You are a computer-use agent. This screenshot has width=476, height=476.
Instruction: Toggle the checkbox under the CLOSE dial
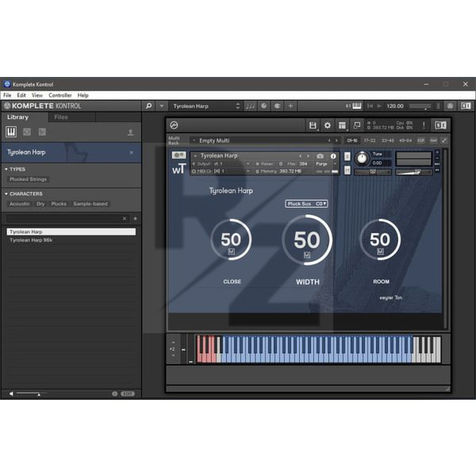pyautogui.click(x=232, y=251)
